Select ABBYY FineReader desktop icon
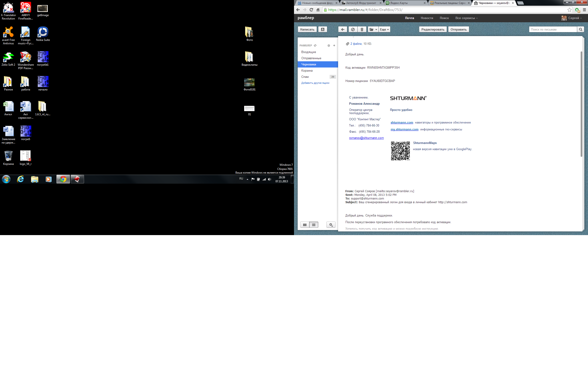This screenshot has width=588, height=371. pyautogui.click(x=26, y=11)
